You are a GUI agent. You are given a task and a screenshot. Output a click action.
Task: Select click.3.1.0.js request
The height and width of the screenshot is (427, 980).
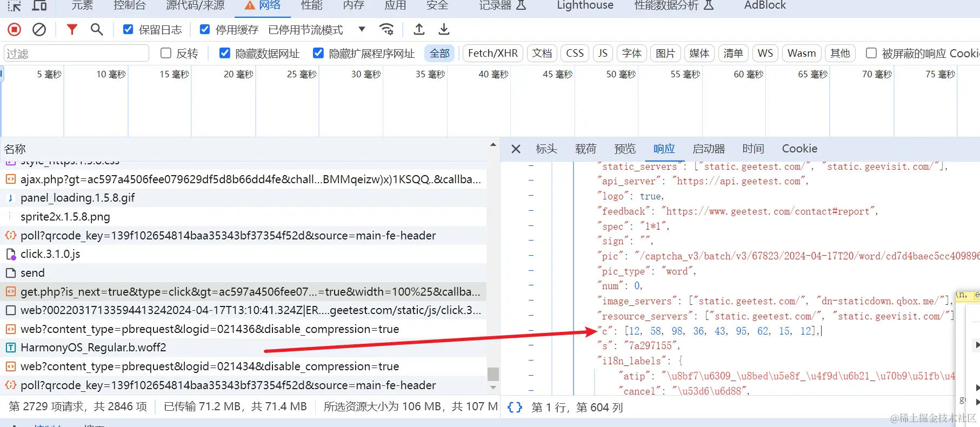(243, 254)
